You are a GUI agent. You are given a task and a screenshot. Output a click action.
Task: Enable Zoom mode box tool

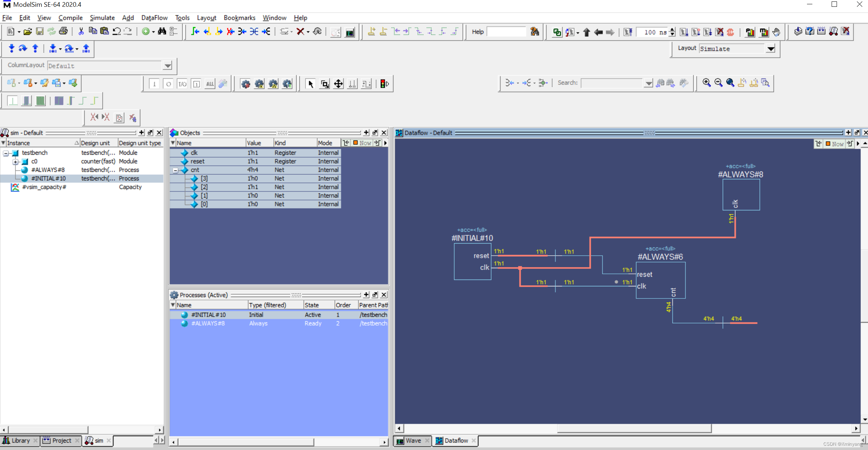click(324, 84)
